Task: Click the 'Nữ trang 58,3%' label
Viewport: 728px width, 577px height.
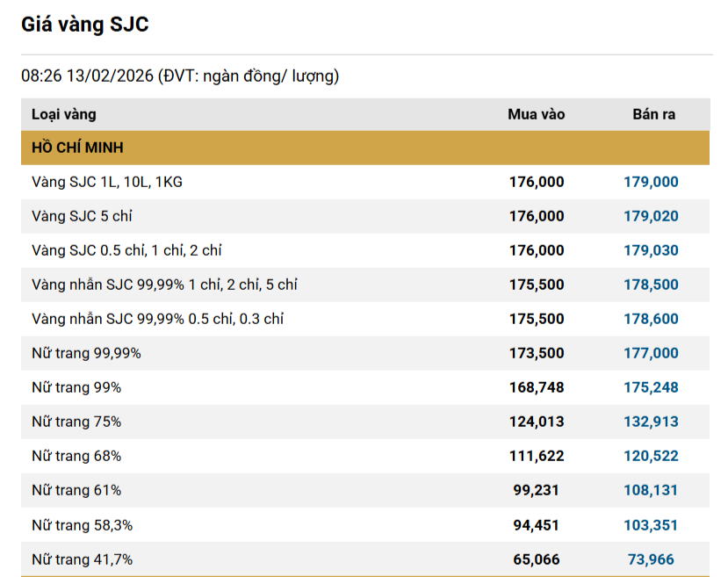Action: (x=83, y=525)
